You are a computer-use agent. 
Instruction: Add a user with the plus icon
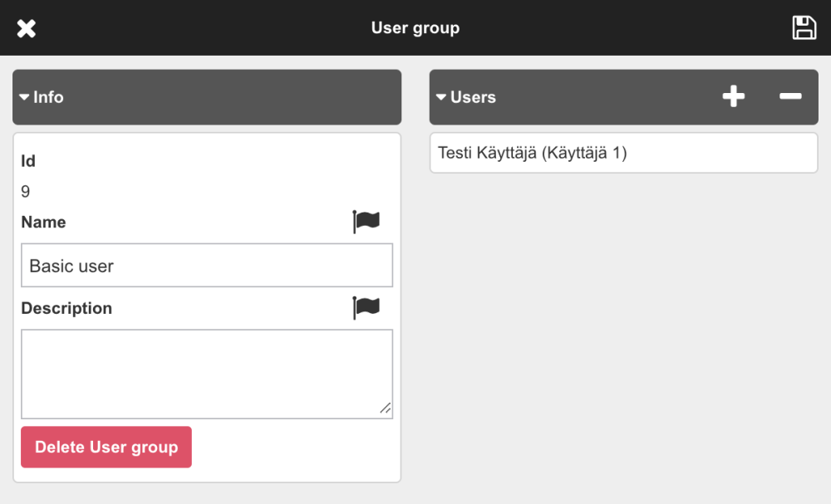point(733,97)
